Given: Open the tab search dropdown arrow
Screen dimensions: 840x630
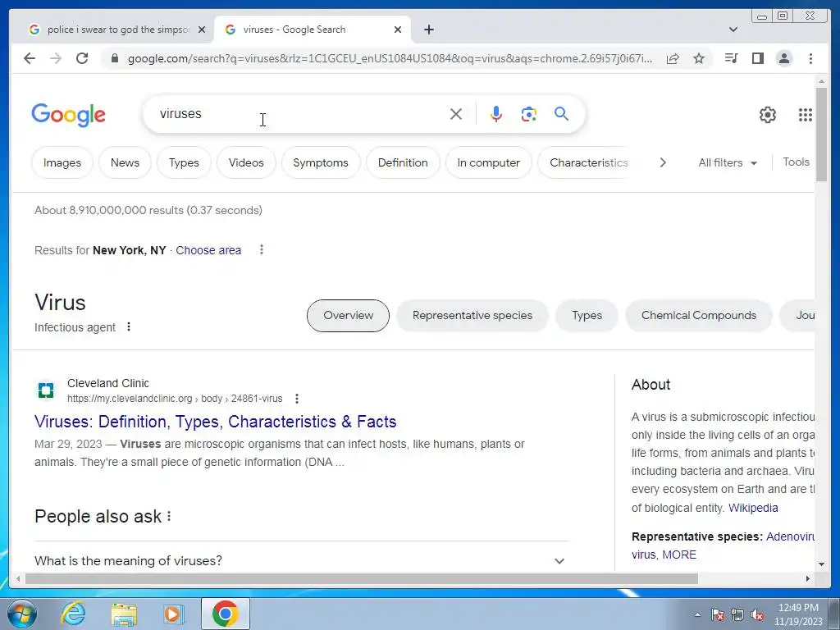Looking at the screenshot, I should click(x=733, y=30).
